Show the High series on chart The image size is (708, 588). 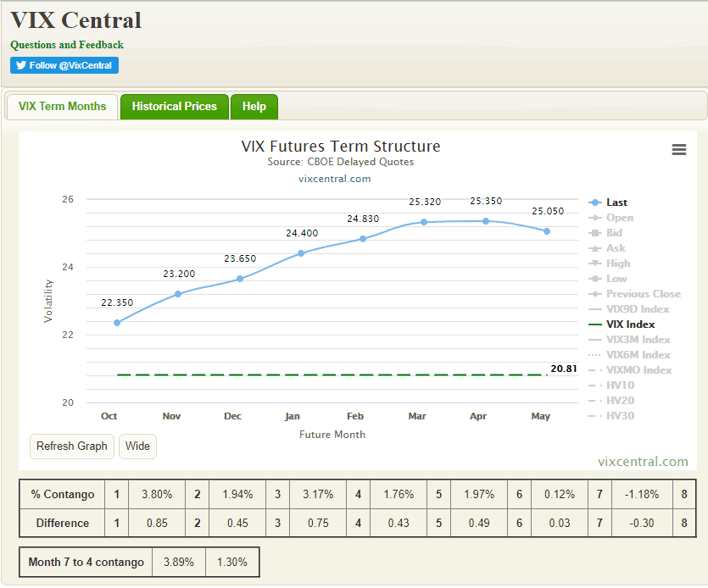pos(618,263)
